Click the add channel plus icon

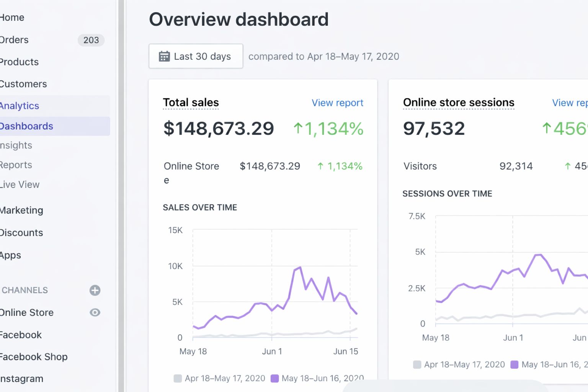click(95, 290)
